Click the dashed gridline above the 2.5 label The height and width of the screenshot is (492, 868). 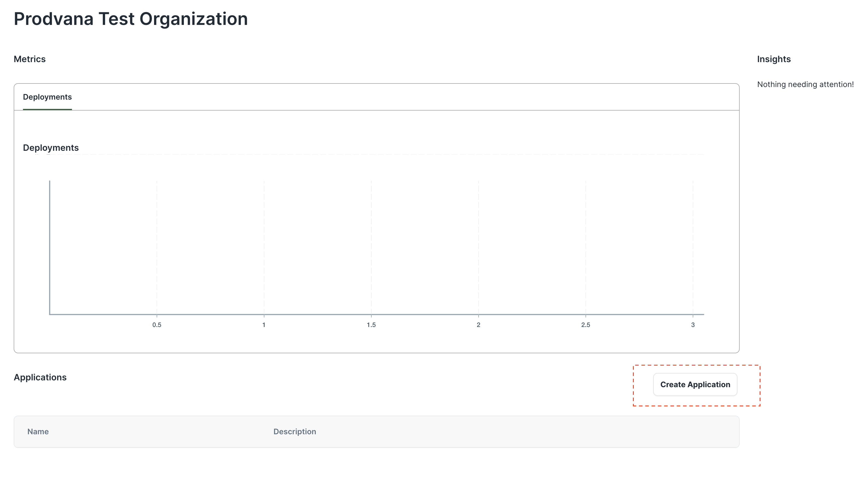pyautogui.click(x=586, y=247)
